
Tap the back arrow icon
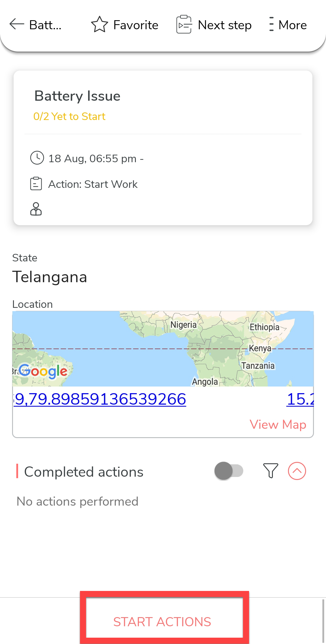tap(17, 24)
